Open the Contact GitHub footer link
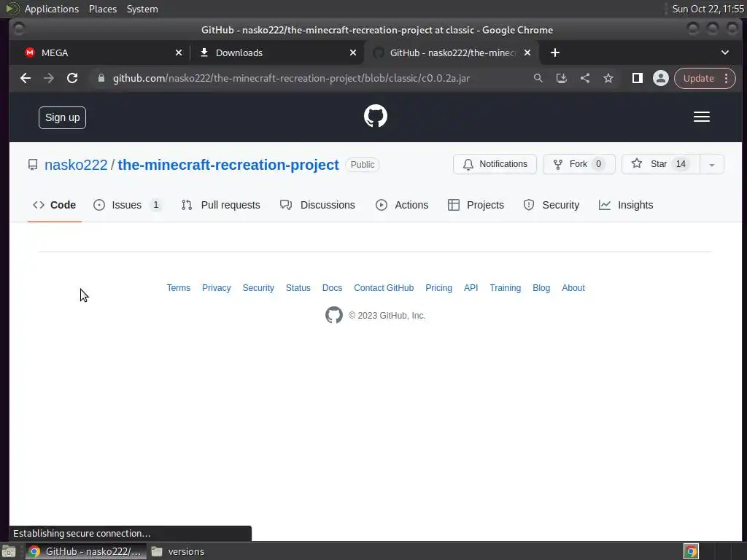Screen dimensions: 747x560 pos(384,288)
